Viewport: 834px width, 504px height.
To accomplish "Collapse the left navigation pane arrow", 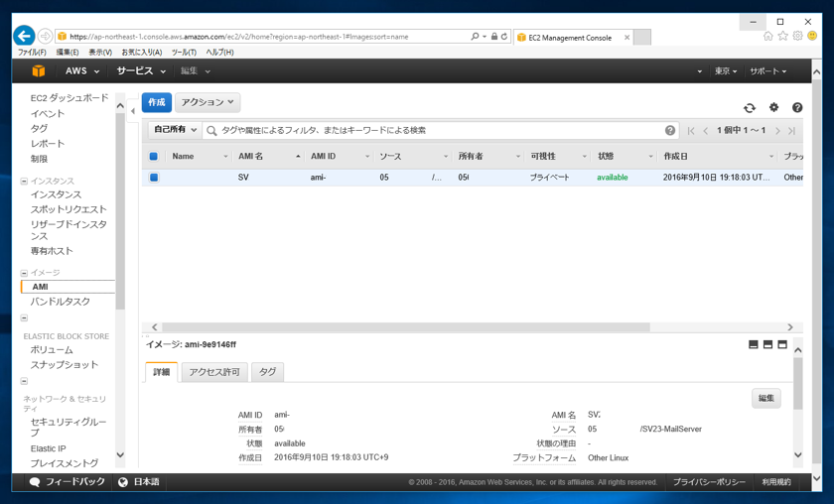I will tap(133, 111).
